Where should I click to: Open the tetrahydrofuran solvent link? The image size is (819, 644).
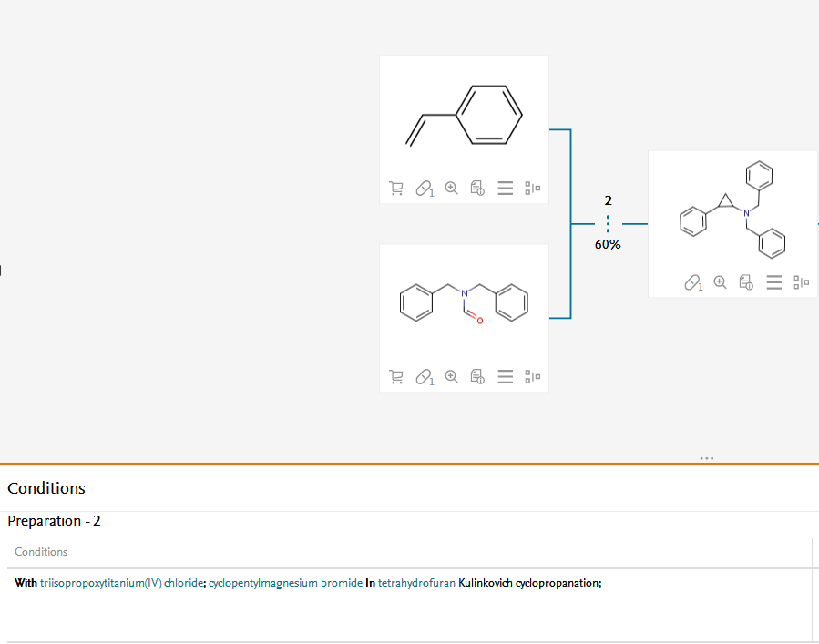pos(416,583)
